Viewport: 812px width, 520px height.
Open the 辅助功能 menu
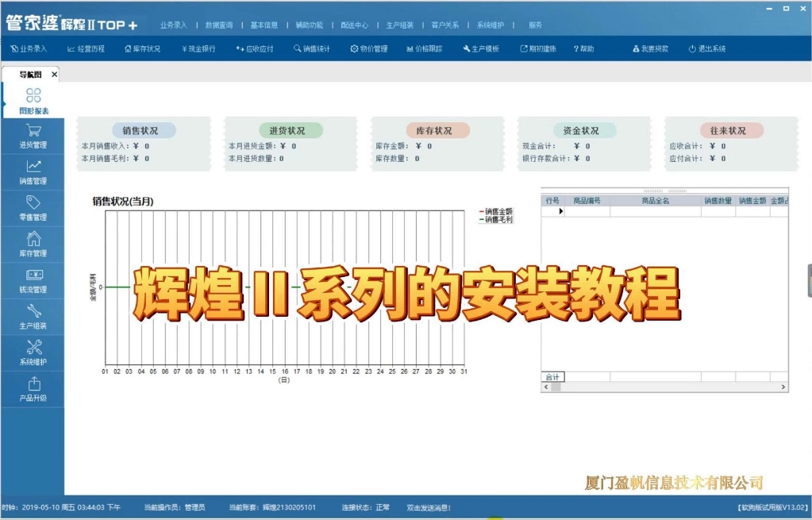(x=309, y=25)
